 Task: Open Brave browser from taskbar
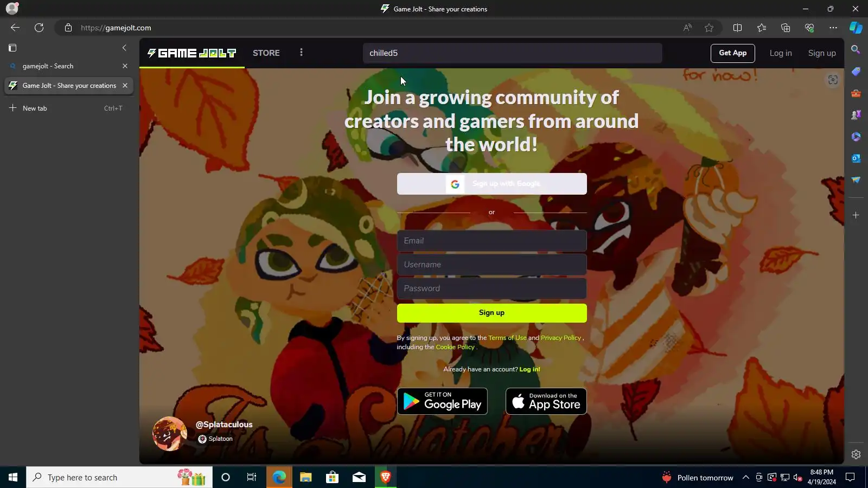click(x=386, y=477)
